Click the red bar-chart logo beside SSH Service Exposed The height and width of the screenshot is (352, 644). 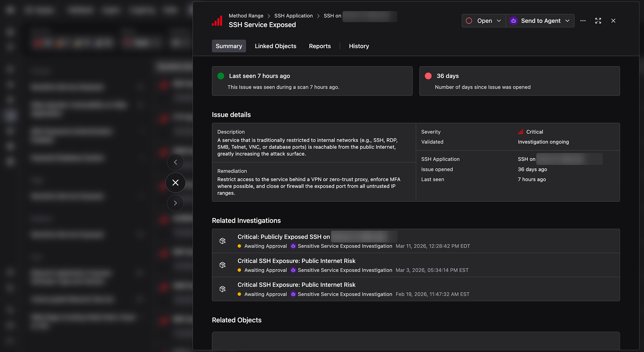[x=217, y=20]
